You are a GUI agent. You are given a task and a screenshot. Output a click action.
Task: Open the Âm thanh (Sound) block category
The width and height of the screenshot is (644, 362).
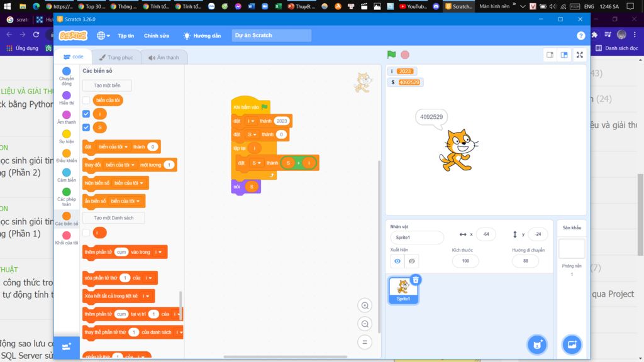tap(67, 118)
